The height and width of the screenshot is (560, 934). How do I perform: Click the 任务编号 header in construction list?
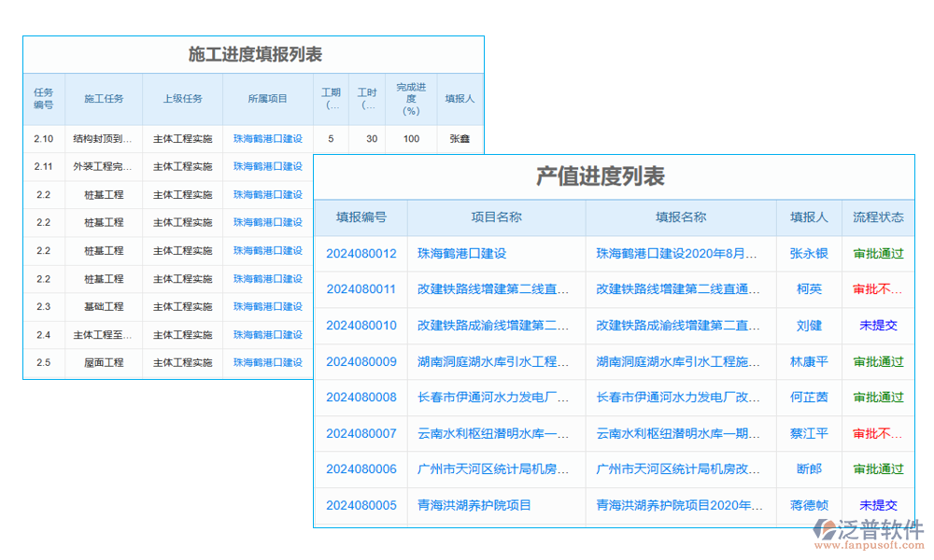(x=44, y=99)
